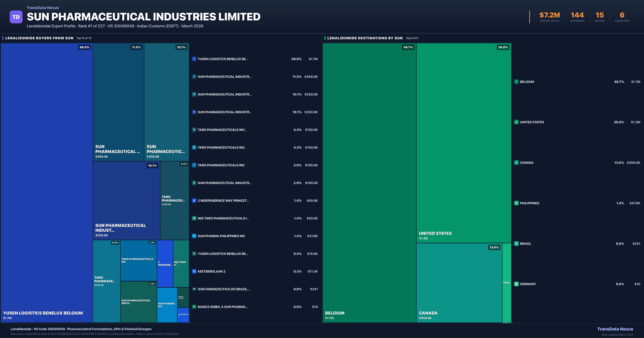The height and width of the screenshot is (338, 644).
Task: Click the TD logo icon
Action: pos(16,17)
